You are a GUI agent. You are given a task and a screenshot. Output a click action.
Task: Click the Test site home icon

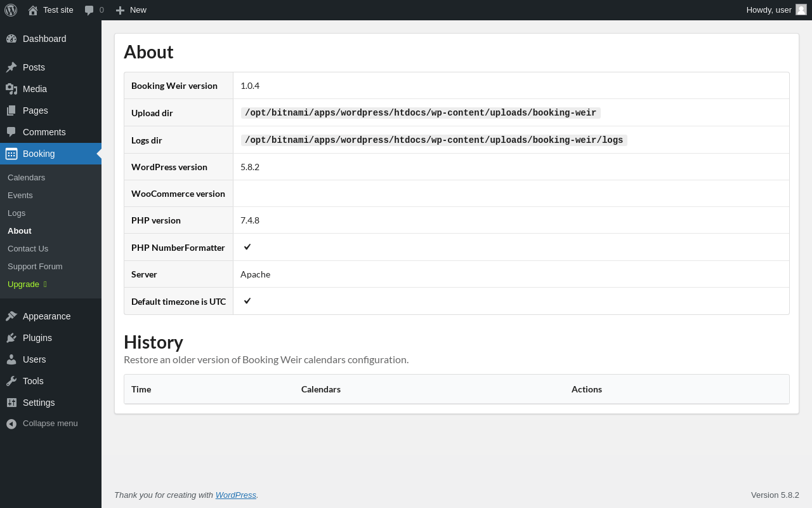click(33, 10)
